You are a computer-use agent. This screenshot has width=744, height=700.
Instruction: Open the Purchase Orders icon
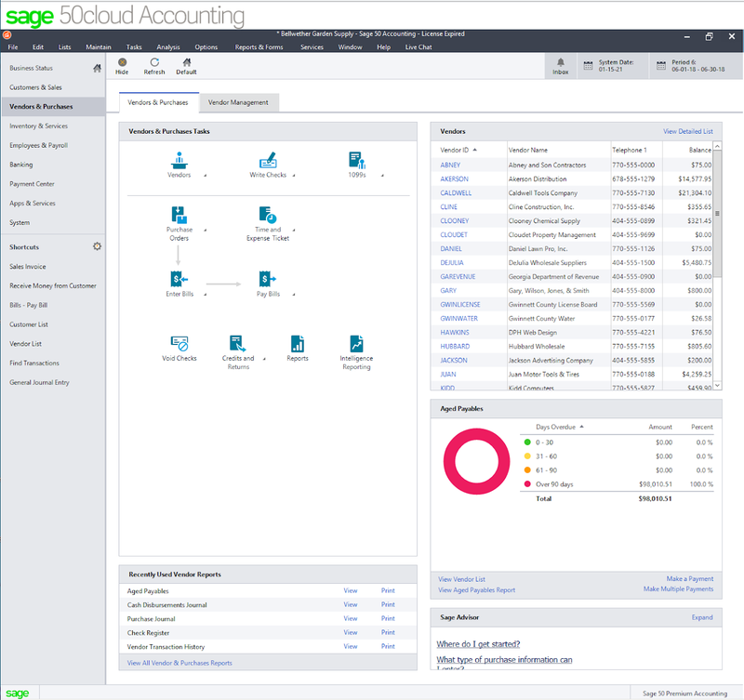tap(179, 215)
